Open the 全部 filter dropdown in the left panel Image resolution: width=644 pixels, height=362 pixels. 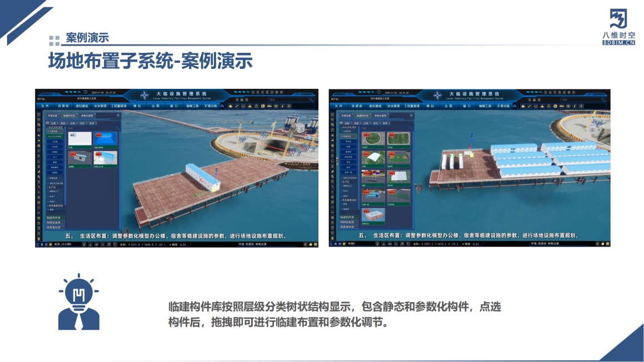(x=54, y=123)
